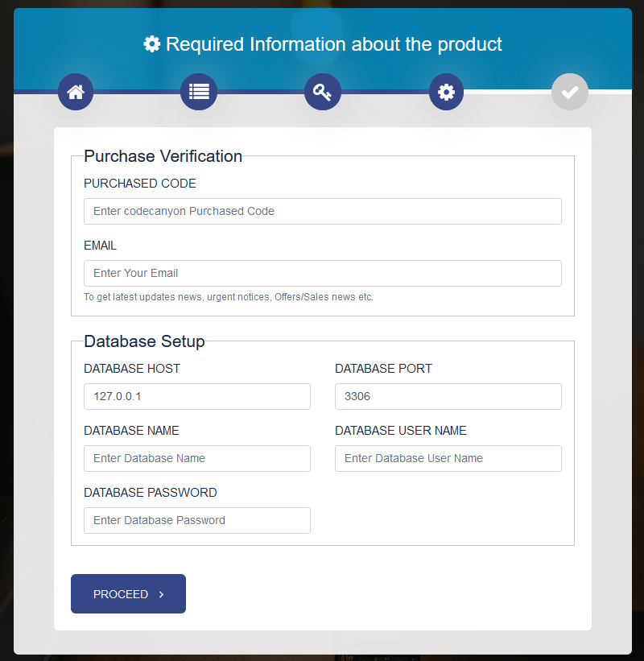644x661 pixels.
Task: Select the Database Host field
Action: click(x=196, y=396)
